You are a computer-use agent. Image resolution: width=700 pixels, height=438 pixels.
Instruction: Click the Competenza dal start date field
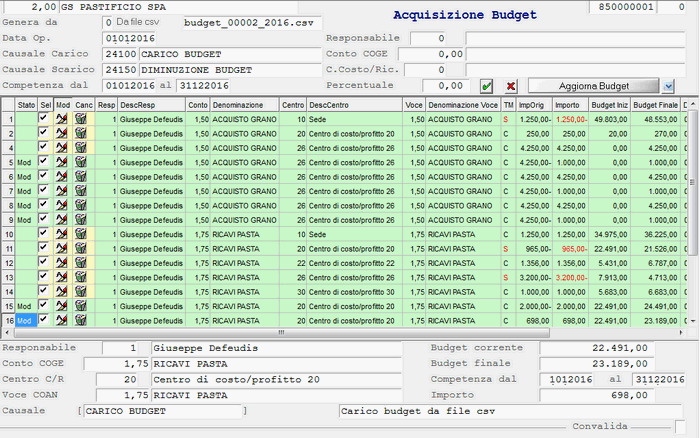pyautogui.click(x=129, y=86)
